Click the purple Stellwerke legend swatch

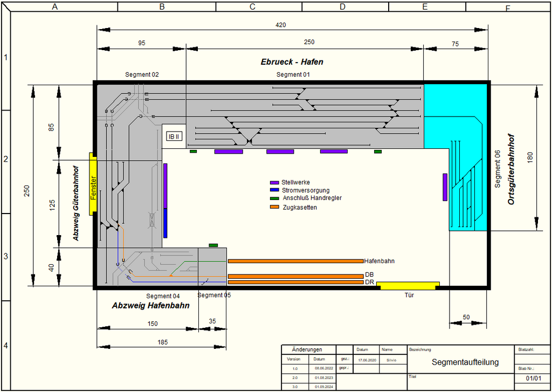pyautogui.click(x=274, y=183)
